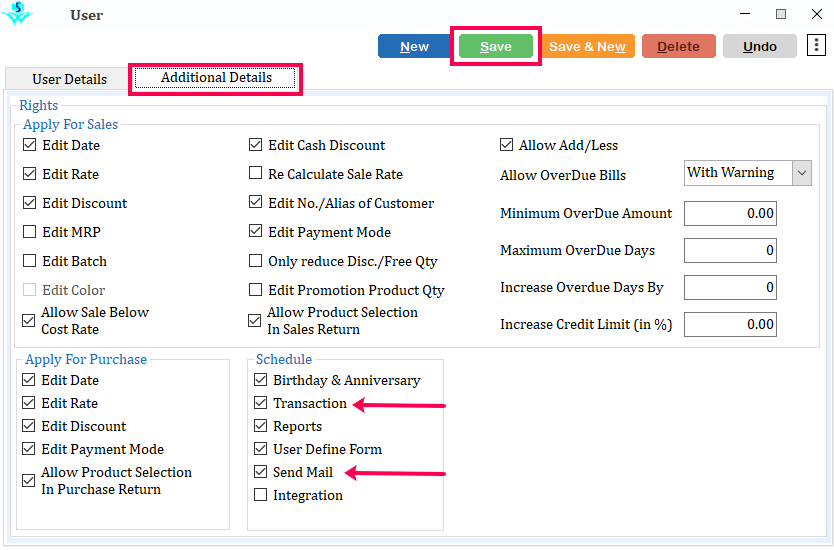Viewport: 834px width, 550px height.
Task: Uncheck the Transaction schedule checkbox
Action: [x=261, y=403]
